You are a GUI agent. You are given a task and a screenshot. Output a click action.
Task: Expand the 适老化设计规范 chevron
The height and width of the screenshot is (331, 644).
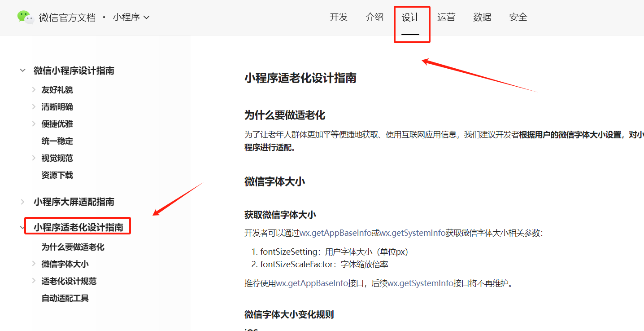tap(34, 281)
